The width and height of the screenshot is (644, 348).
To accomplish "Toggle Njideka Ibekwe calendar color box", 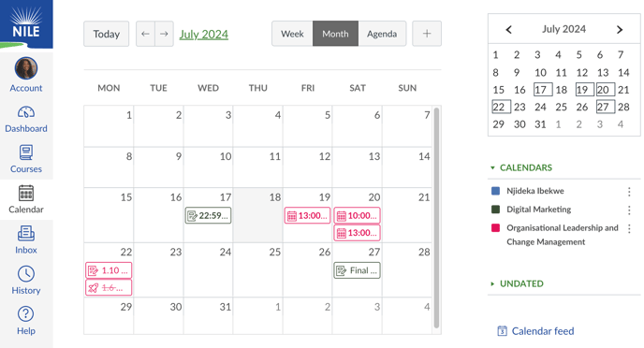I will pyautogui.click(x=496, y=191).
